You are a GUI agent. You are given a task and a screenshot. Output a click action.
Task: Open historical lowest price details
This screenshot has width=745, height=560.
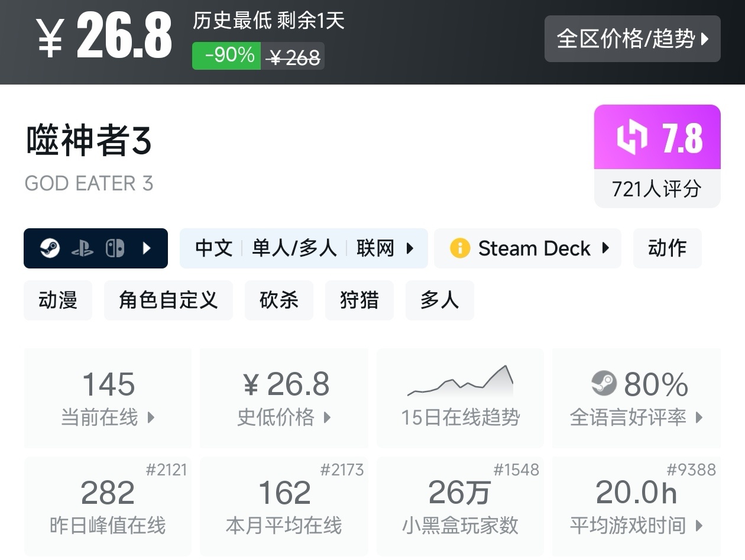[x=284, y=397]
